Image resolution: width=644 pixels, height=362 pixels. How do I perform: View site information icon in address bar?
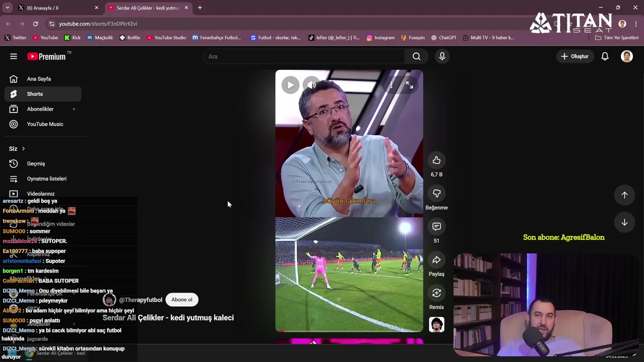tap(51, 24)
